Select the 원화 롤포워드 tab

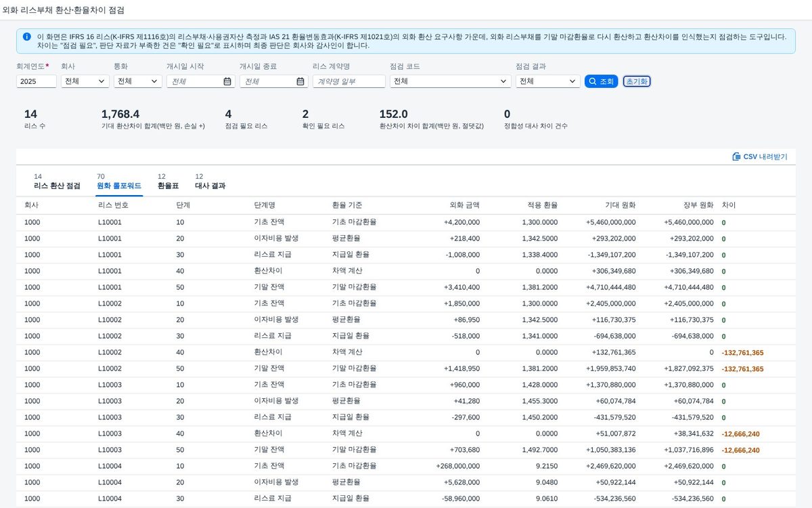point(119,182)
